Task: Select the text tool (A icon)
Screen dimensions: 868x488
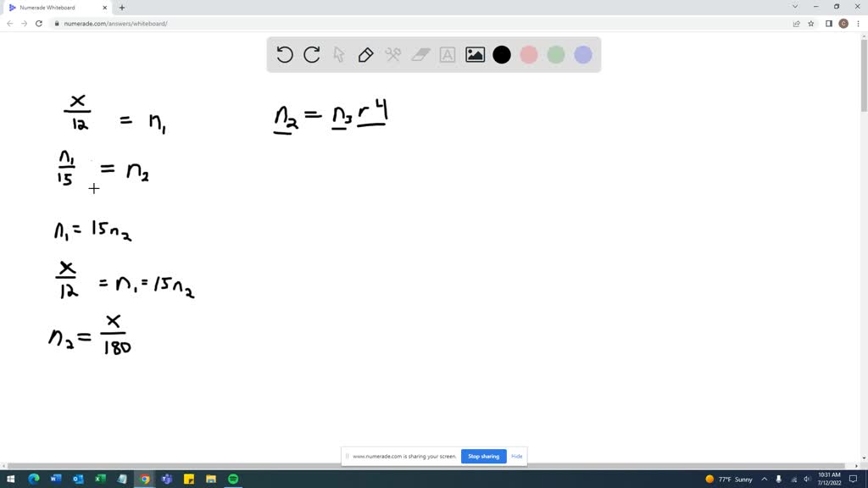Action: coord(448,55)
